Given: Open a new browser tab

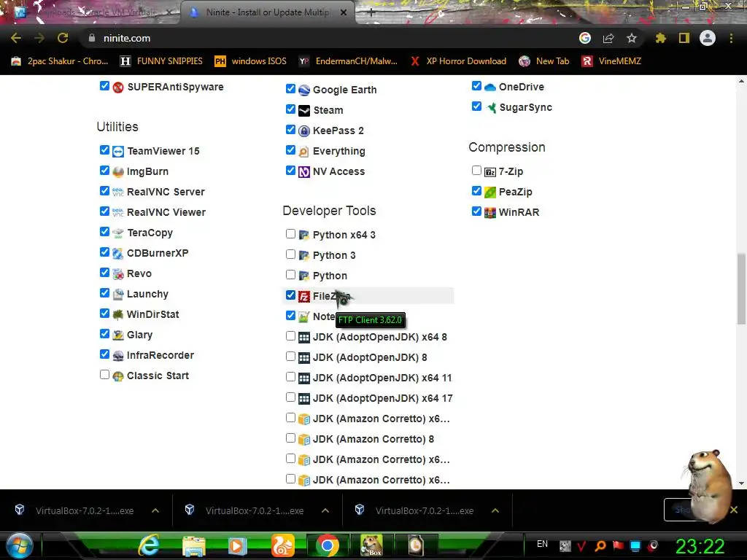Looking at the screenshot, I should pos(371,13).
